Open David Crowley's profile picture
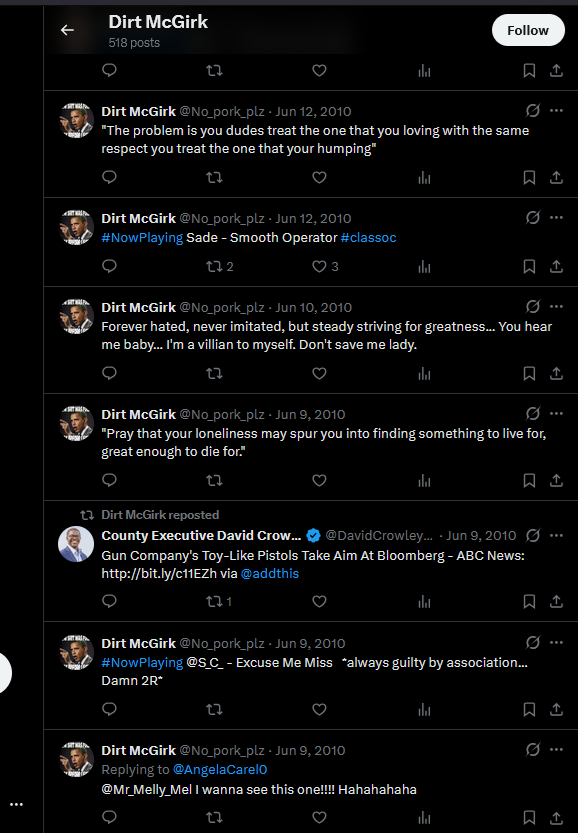The height and width of the screenshot is (833, 578). coord(76,545)
